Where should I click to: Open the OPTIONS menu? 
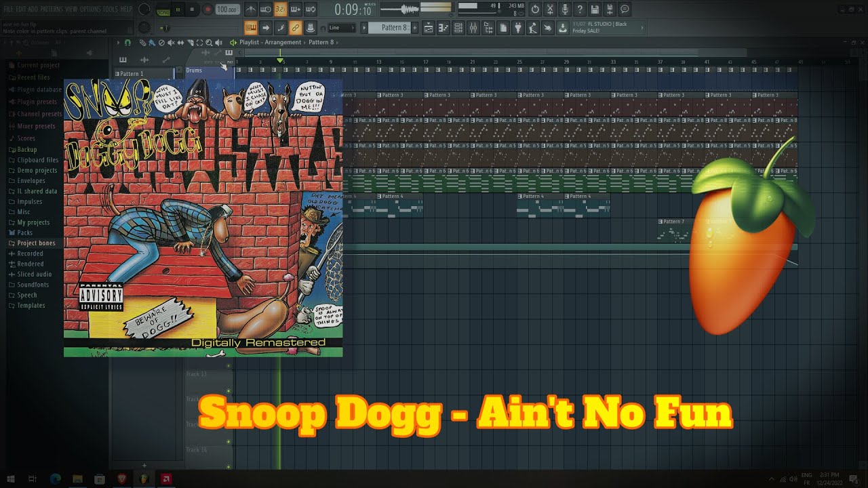click(90, 9)
